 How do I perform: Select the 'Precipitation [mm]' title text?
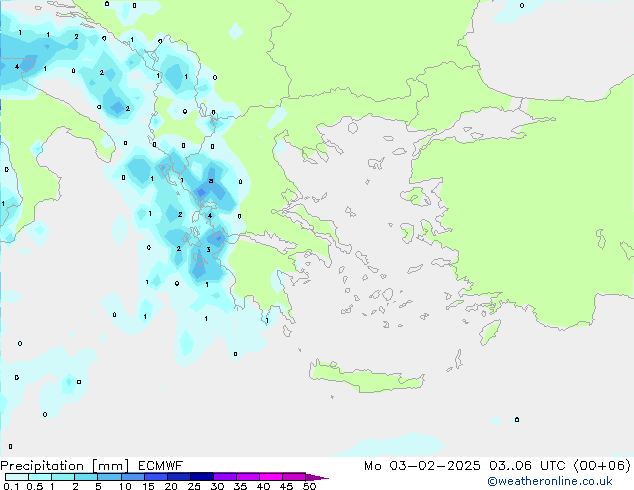(65, 466)
